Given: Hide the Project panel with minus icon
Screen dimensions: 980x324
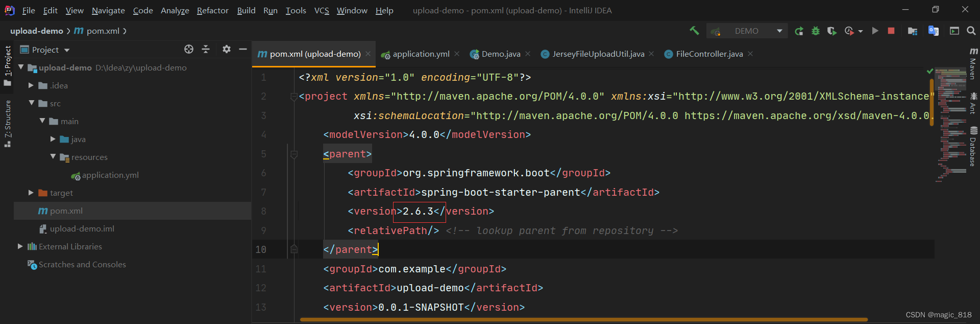Looking at the screenshot, I should 243,49.
